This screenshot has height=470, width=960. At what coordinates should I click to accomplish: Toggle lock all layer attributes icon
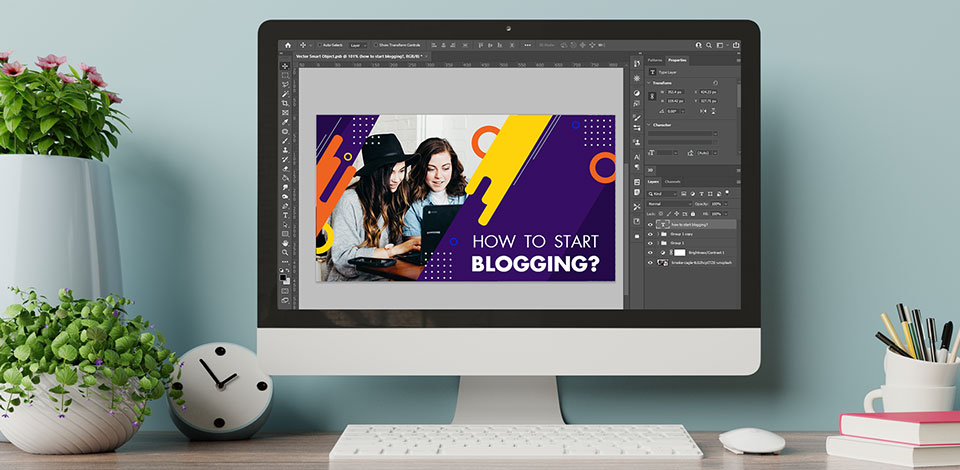pyautogui.click(x=692, y=214)
